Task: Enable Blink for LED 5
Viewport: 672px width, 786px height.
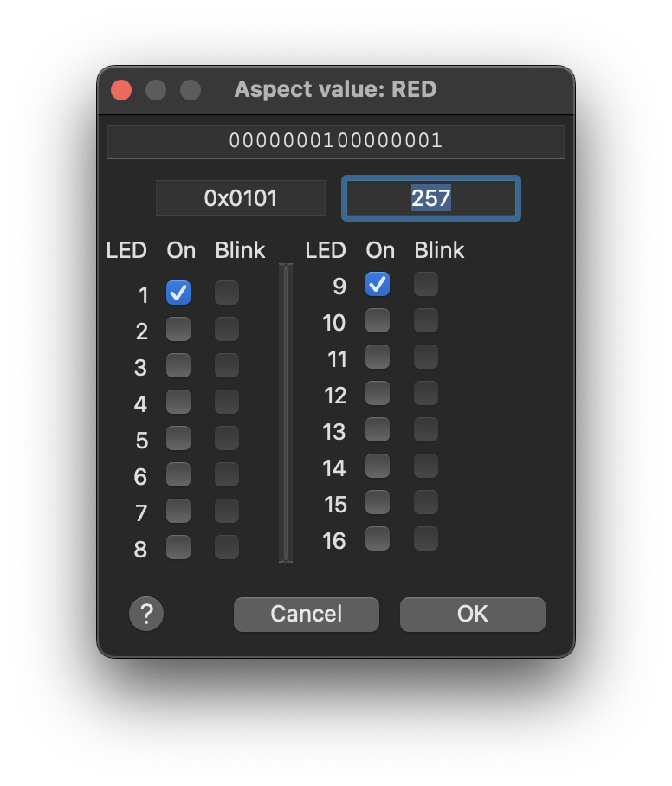Action: (x=227, y=438)
